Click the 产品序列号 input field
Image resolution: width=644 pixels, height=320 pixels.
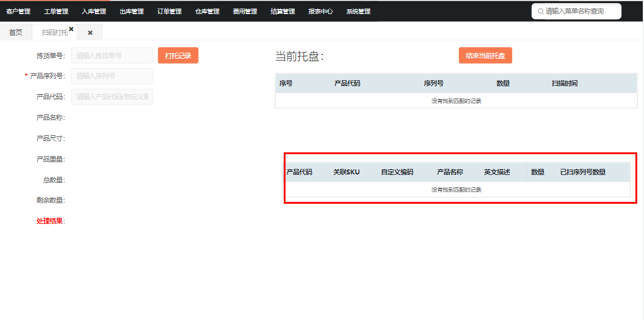(112, 76)
